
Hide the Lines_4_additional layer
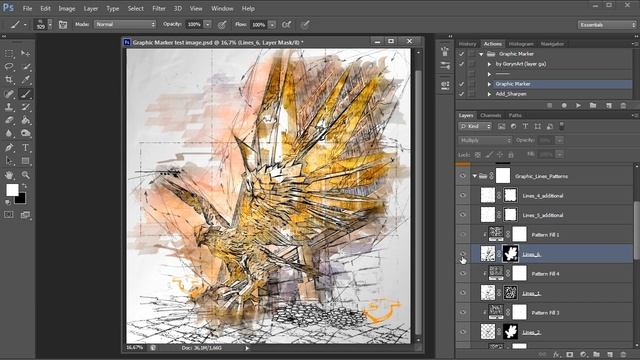coord(462,196)
